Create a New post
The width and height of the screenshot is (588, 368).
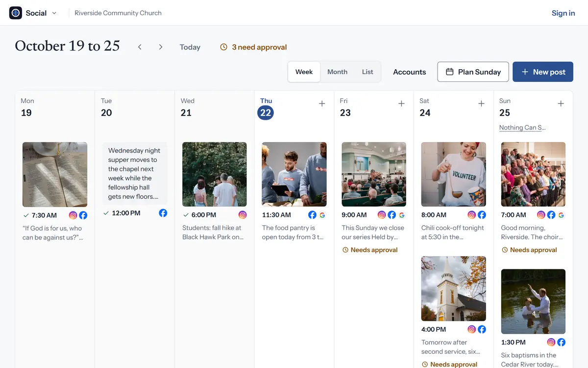[543, 72]
